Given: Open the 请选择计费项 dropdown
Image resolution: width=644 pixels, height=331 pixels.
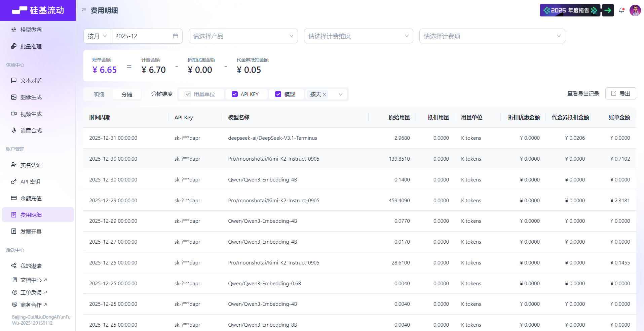Looking at the screenshot, I should (x=492, y=36).
